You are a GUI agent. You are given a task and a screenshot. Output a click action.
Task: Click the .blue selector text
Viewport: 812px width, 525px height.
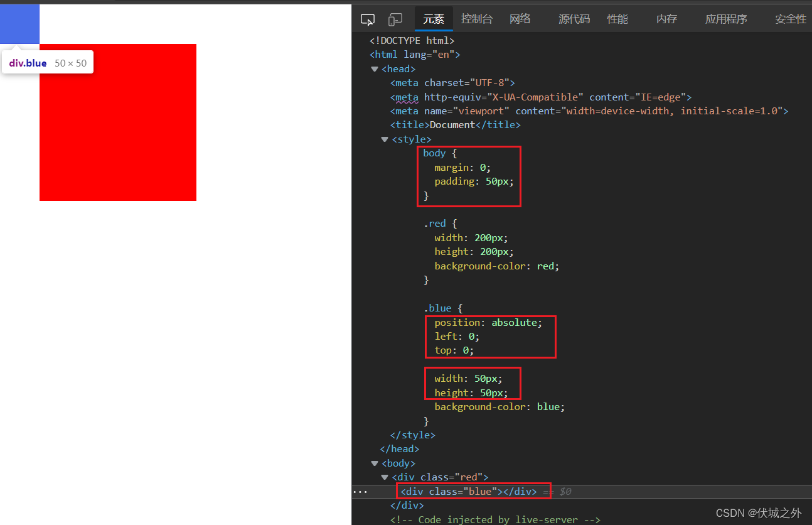tap(437, 308)
